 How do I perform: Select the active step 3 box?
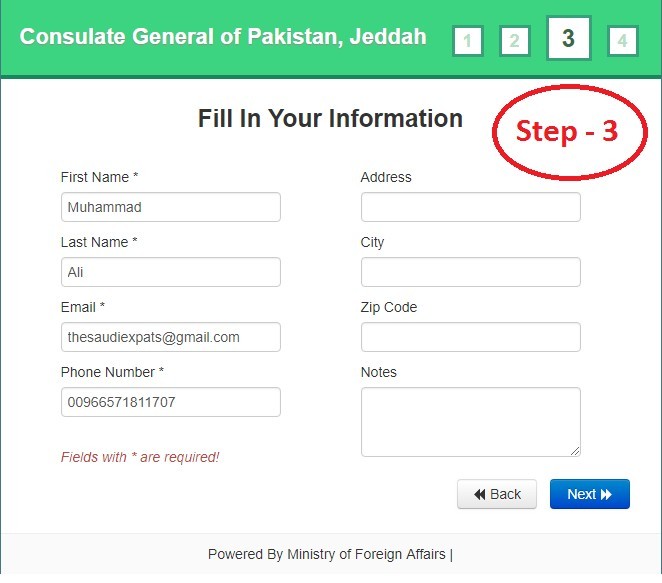[568, 38]
